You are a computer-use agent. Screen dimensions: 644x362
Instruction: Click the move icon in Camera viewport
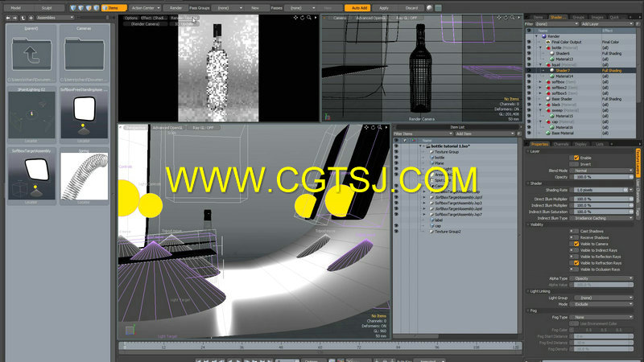[499, 18]
